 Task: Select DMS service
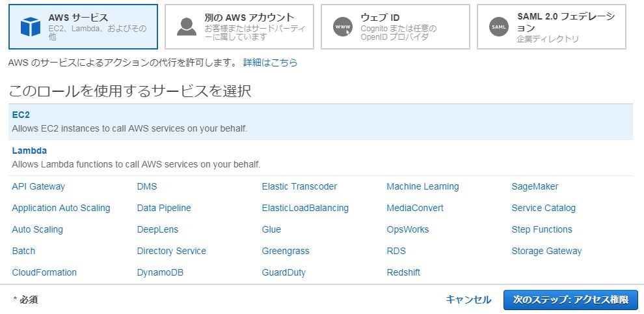click(147, 186)
